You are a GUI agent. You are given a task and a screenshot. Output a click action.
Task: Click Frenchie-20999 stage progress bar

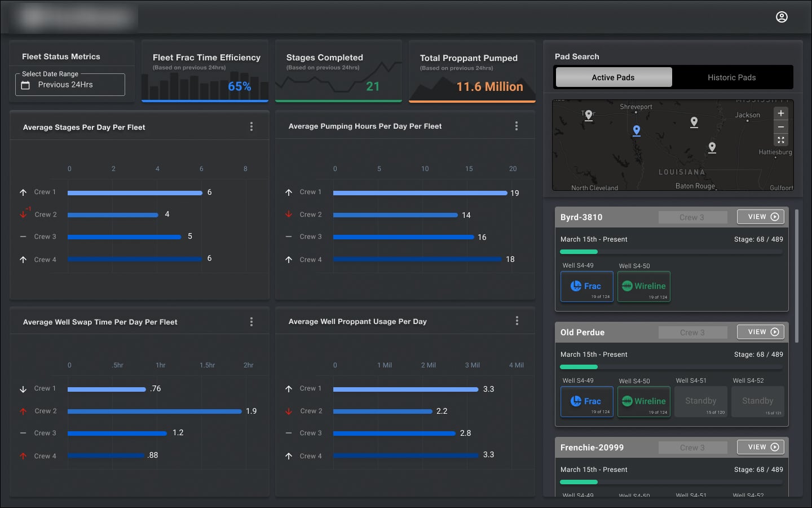[672, 482]
